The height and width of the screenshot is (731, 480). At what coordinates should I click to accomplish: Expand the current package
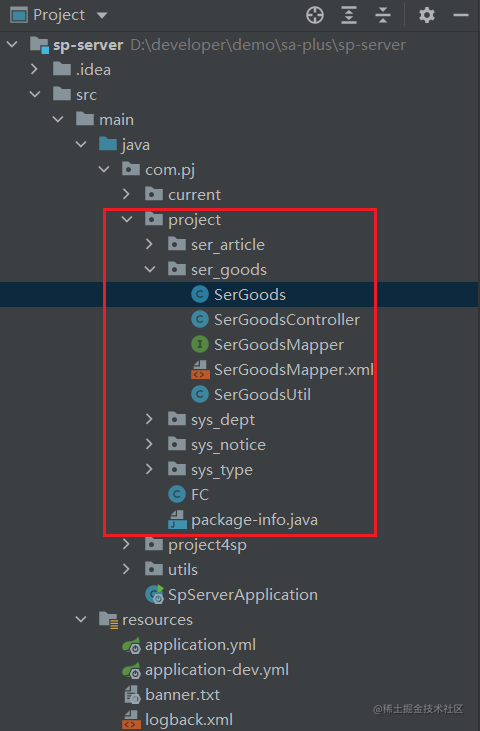[126, 194]
